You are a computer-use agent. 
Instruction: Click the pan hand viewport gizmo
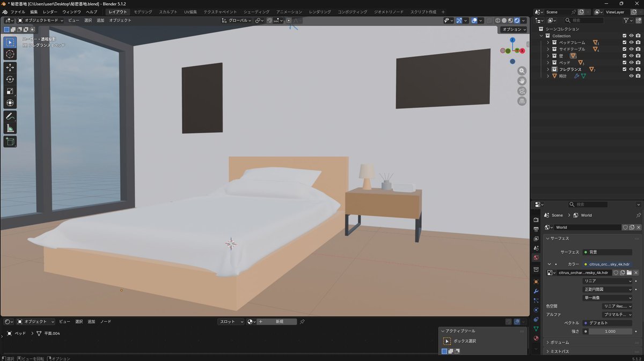(x=522, y=81)
